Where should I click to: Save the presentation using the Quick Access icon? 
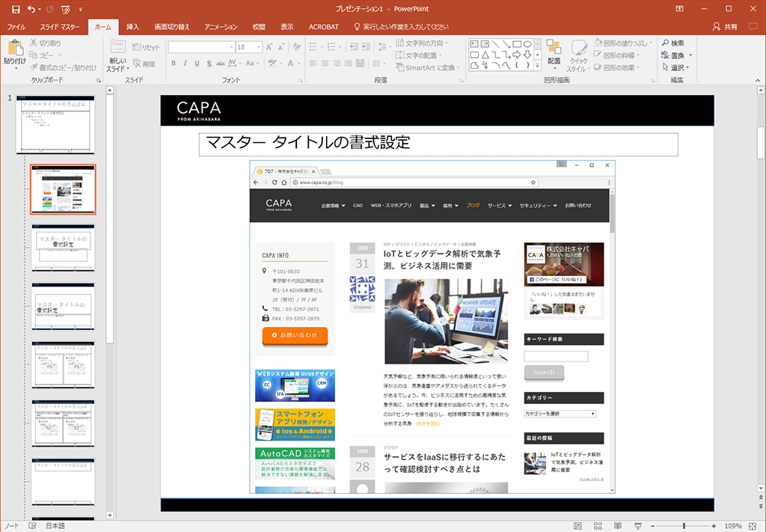pyautogui.click(x=16, y=9)
